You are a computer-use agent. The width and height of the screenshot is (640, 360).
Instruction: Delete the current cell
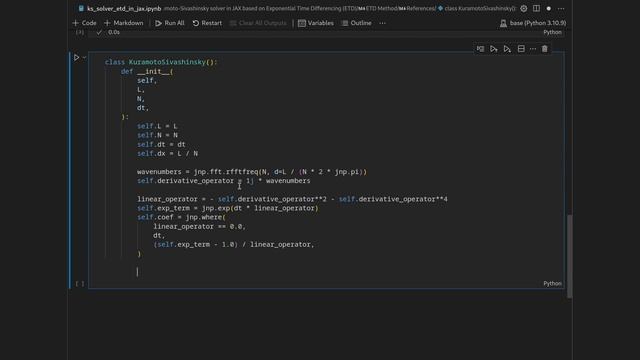point(545,49)
